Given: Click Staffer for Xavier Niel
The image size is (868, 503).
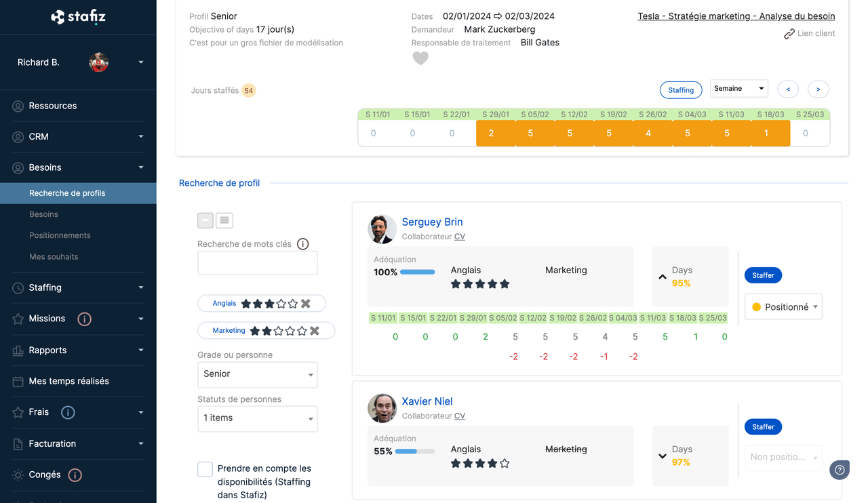Looking at the screenshot, I should (763, 427).
